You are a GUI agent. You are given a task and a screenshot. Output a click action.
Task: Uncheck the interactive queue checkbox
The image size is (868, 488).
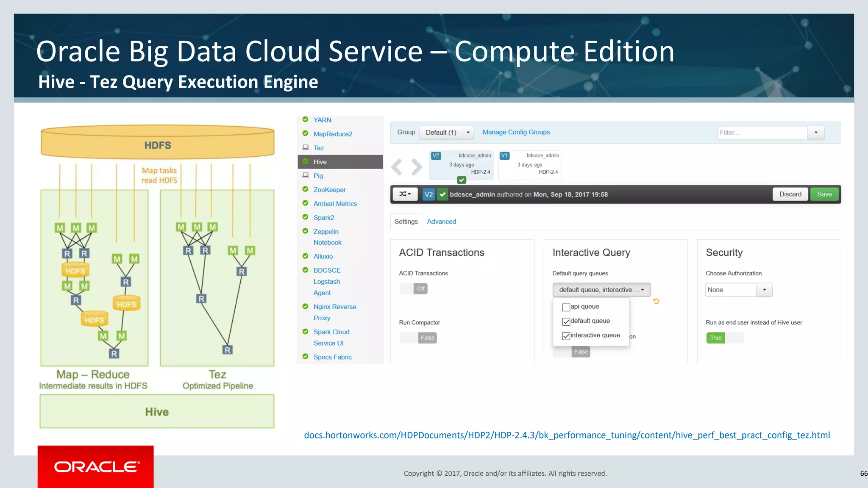(566, 336)
